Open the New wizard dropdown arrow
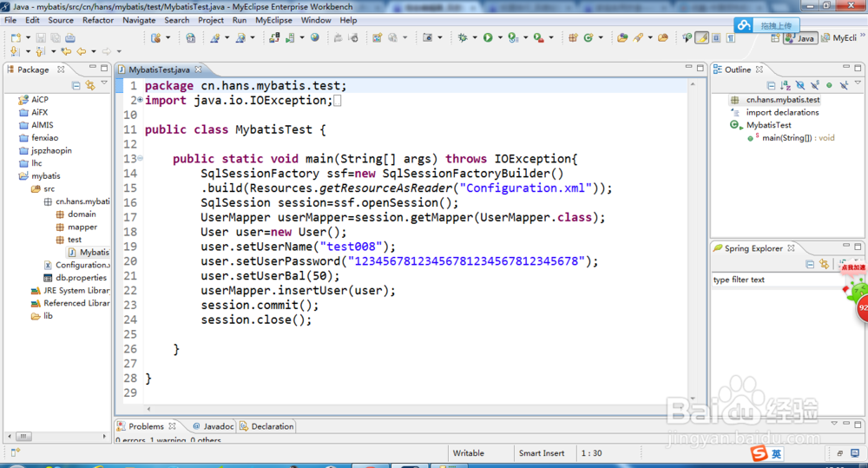 pos(28,37)
